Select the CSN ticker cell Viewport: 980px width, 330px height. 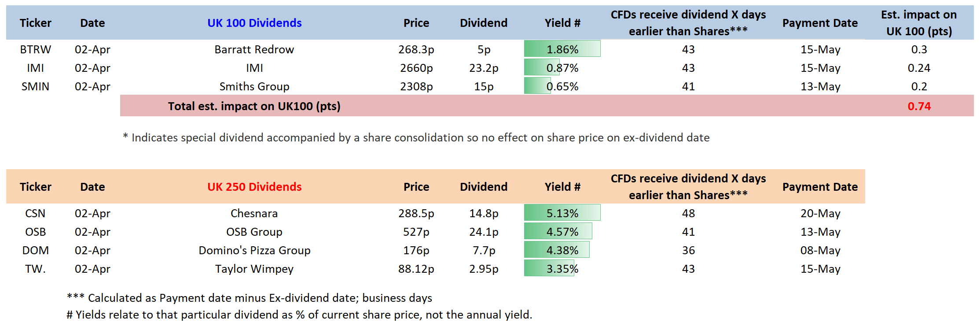(x=35, y=213)
